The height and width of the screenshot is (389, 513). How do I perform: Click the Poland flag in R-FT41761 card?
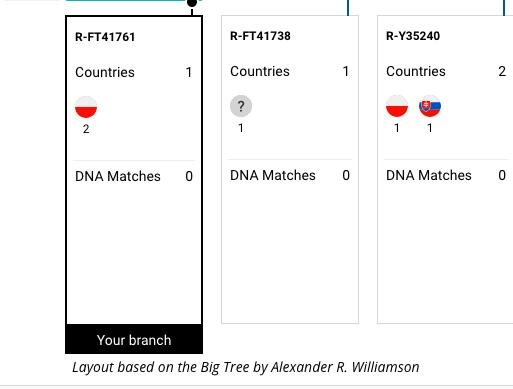[86, 107]
